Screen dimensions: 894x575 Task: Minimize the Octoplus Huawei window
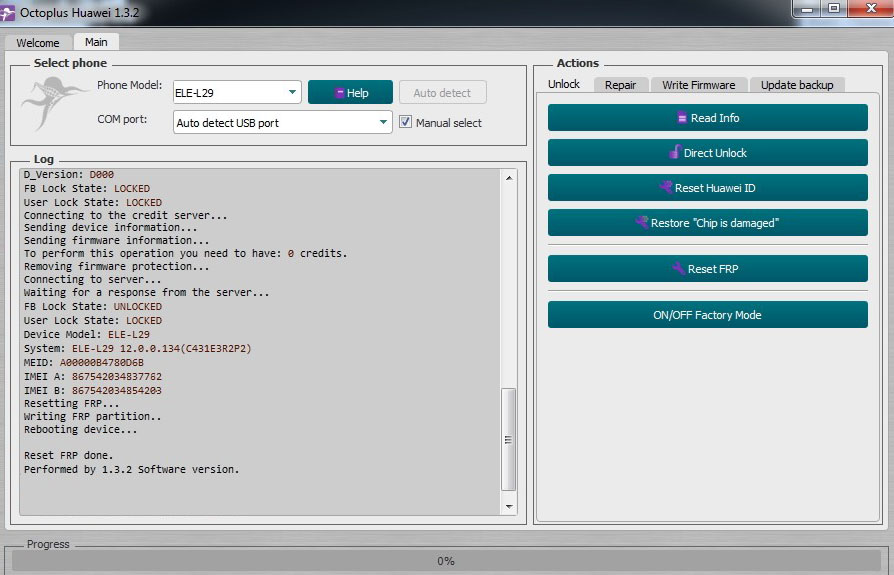(x=807, y=9)
